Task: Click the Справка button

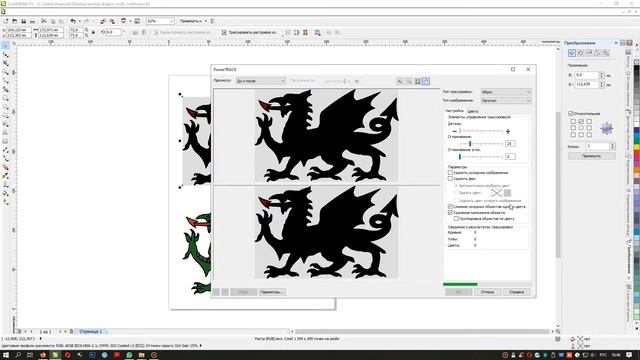Action: (x=516, y=292)
